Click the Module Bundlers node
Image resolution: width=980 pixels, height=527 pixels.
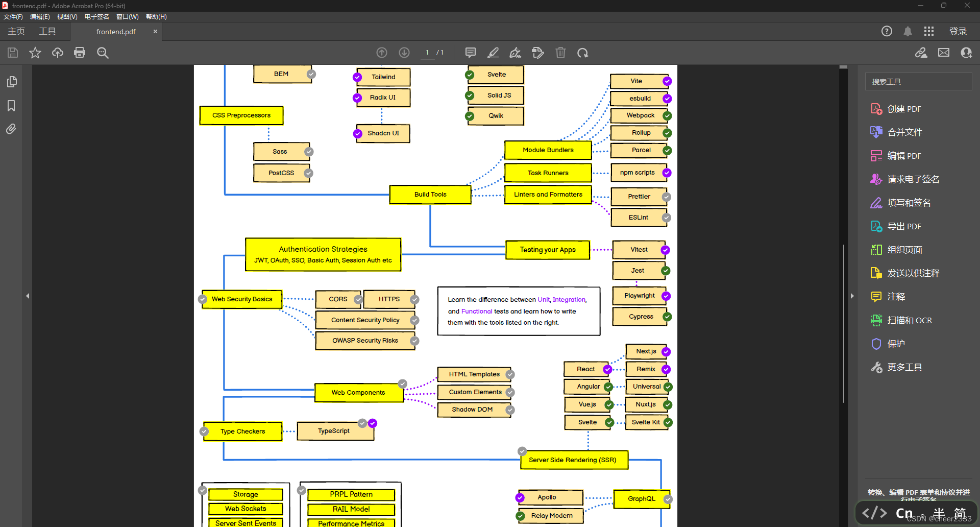(x=548, y=150)
